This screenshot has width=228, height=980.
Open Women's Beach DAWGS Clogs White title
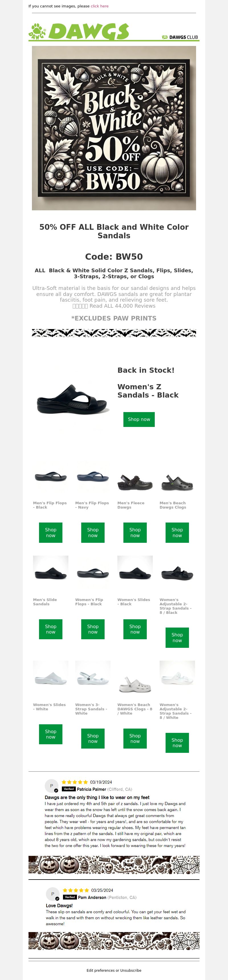[x=135, y=709]
